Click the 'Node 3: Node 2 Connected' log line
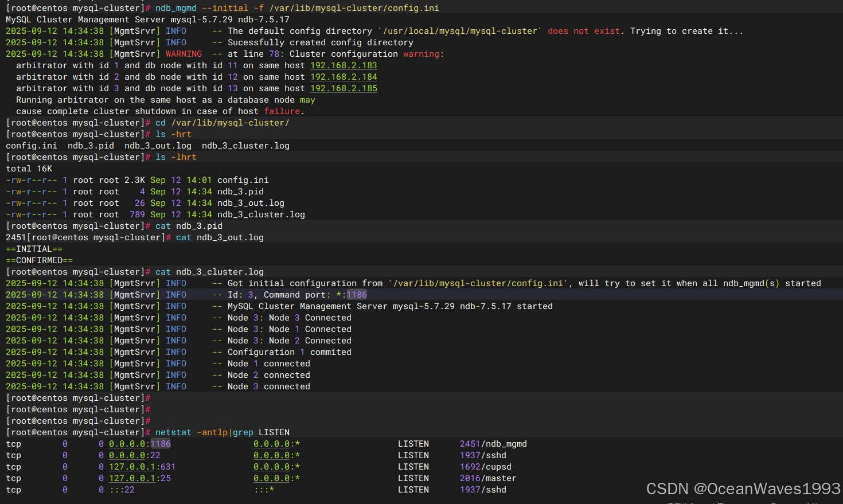The height and width of the screenshot is (504, 843). pos(290,341)
